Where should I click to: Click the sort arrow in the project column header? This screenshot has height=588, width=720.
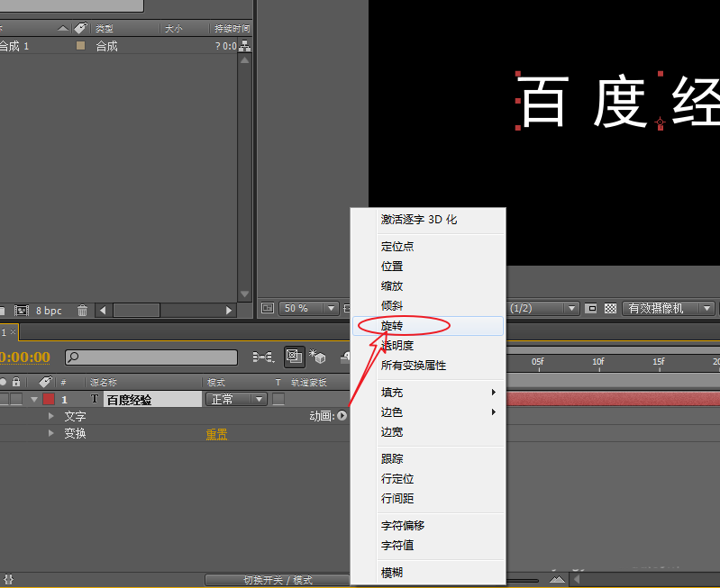point(63,29)
